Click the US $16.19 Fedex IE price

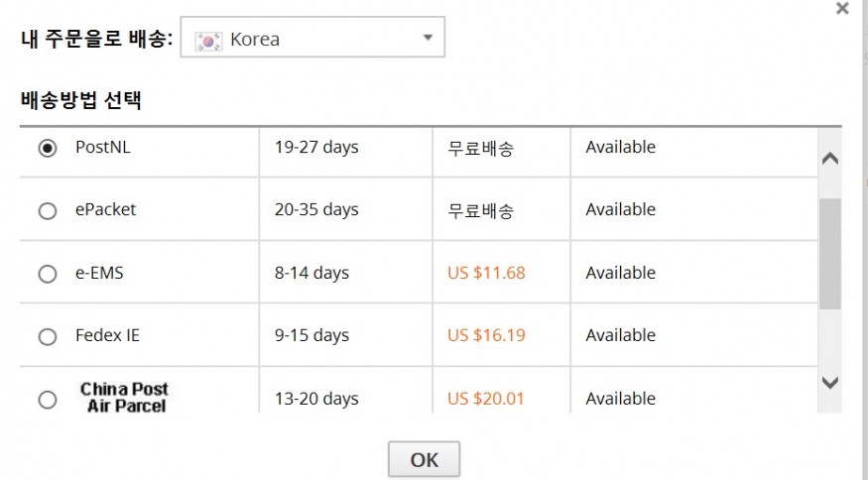point(486,335)
